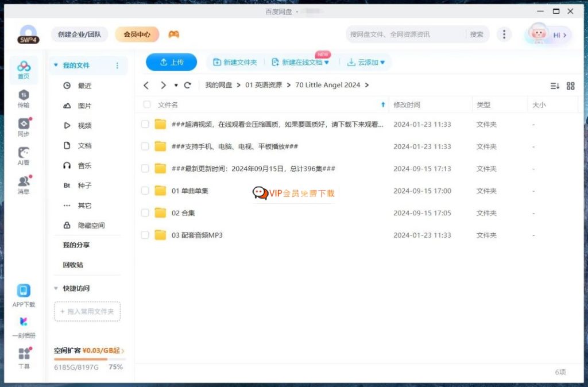
Task: Go back with the left arrow
Action: coord(146,86)
